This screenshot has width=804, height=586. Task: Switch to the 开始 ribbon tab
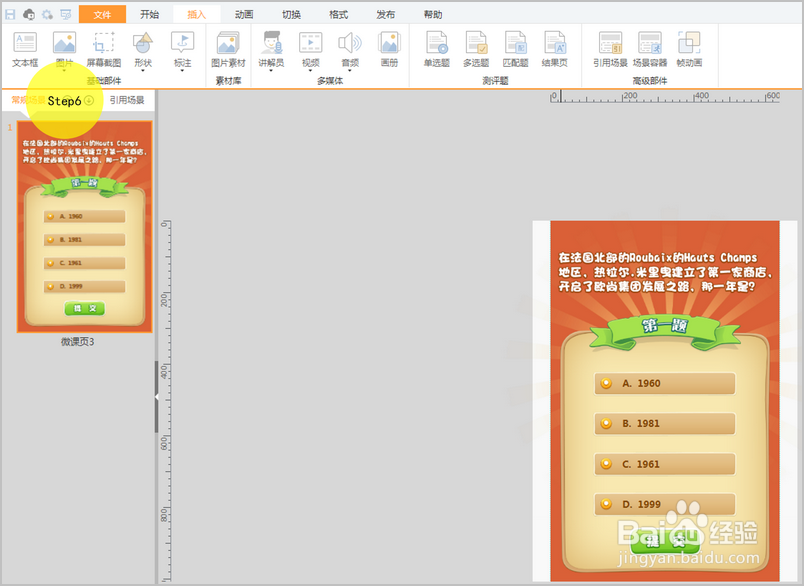coord(149,14)
